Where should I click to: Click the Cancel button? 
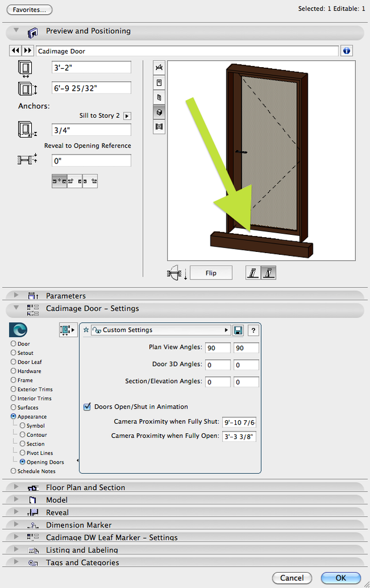tap(292, 578)
